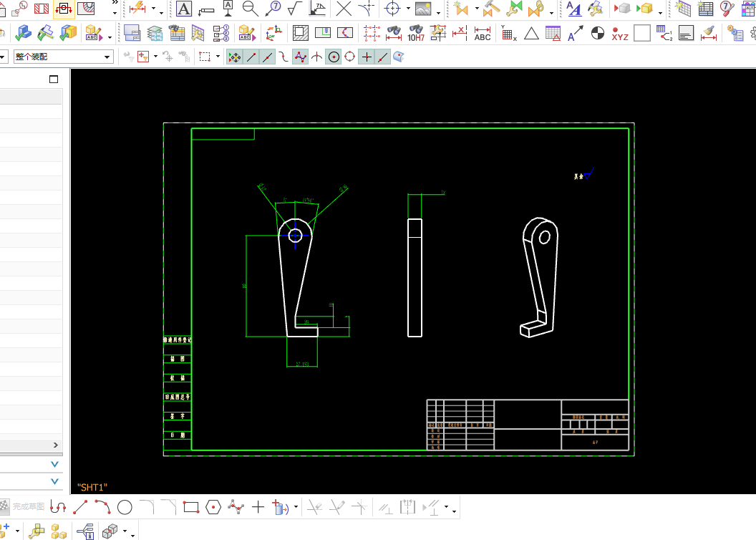Toggle Point on Face snap option
The width and height of the screenshot is (756, 540).
coord(398,57)
